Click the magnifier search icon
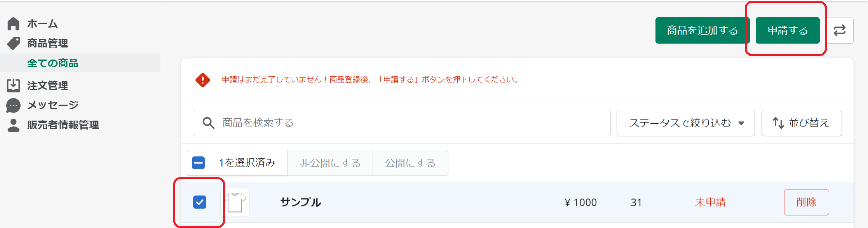The image size is (868, 228). pyautogui.click(x=209, y=123)
